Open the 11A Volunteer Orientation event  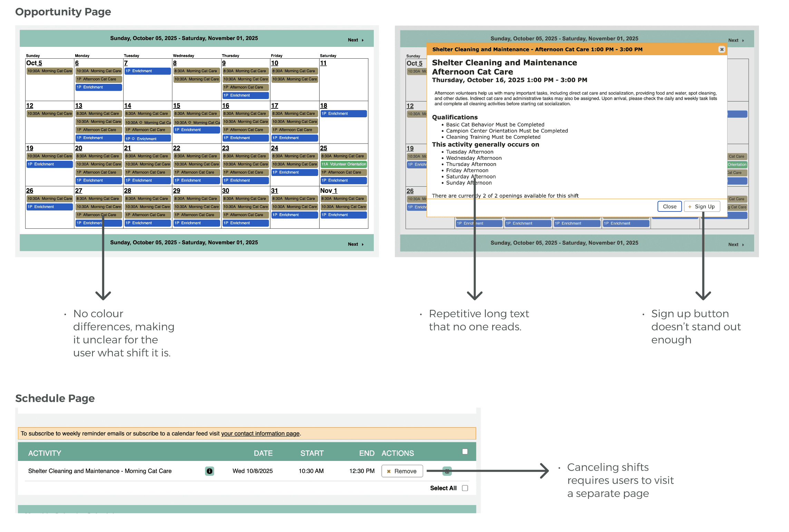(344, 164)
